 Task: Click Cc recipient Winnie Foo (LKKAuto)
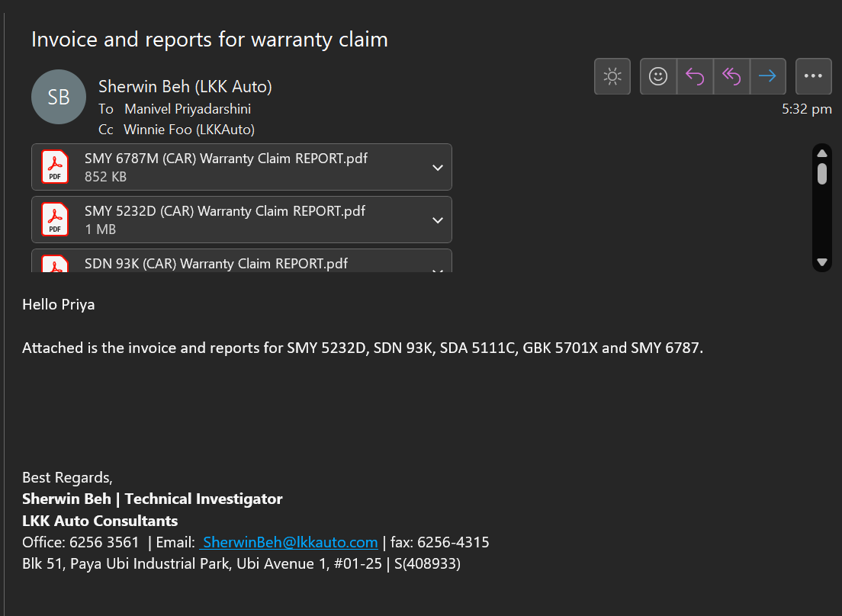click(189, 130)
